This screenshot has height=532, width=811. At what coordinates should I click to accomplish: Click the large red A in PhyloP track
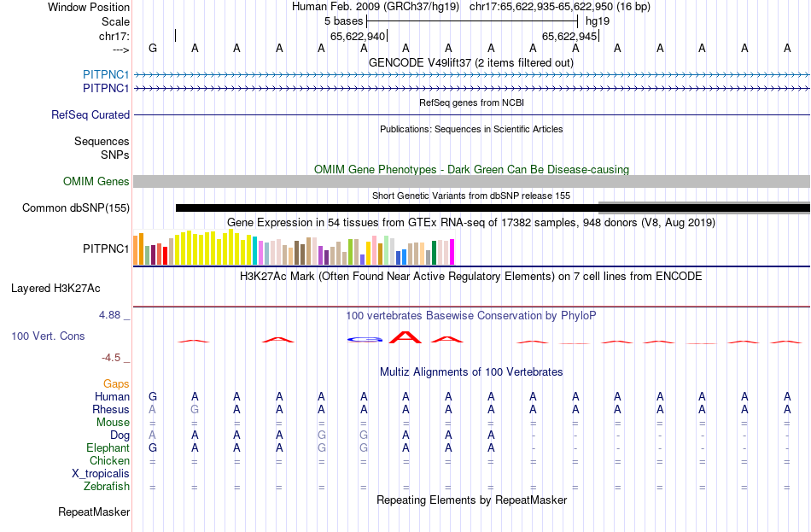point(405,337)
